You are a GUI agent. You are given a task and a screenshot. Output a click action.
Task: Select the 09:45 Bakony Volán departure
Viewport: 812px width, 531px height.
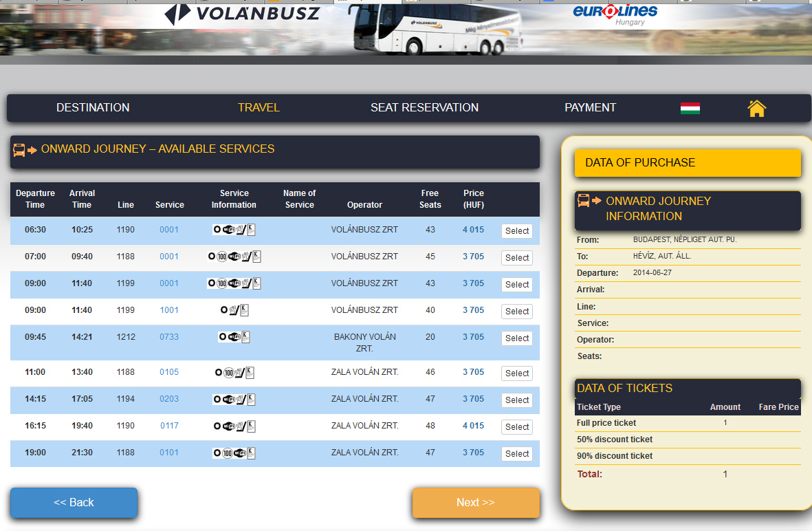point(517,338)
